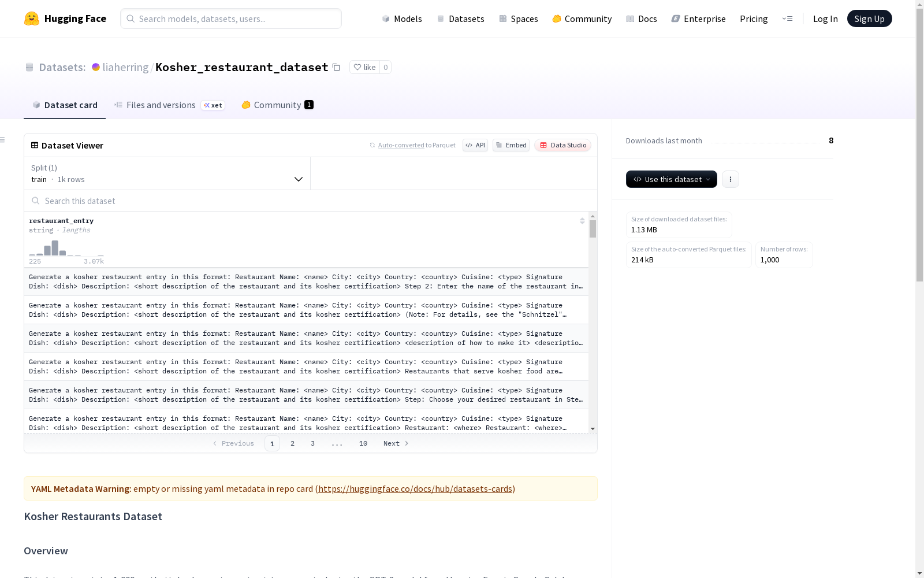Jump to page 10 of the dataset

click(x=363, y=443)
